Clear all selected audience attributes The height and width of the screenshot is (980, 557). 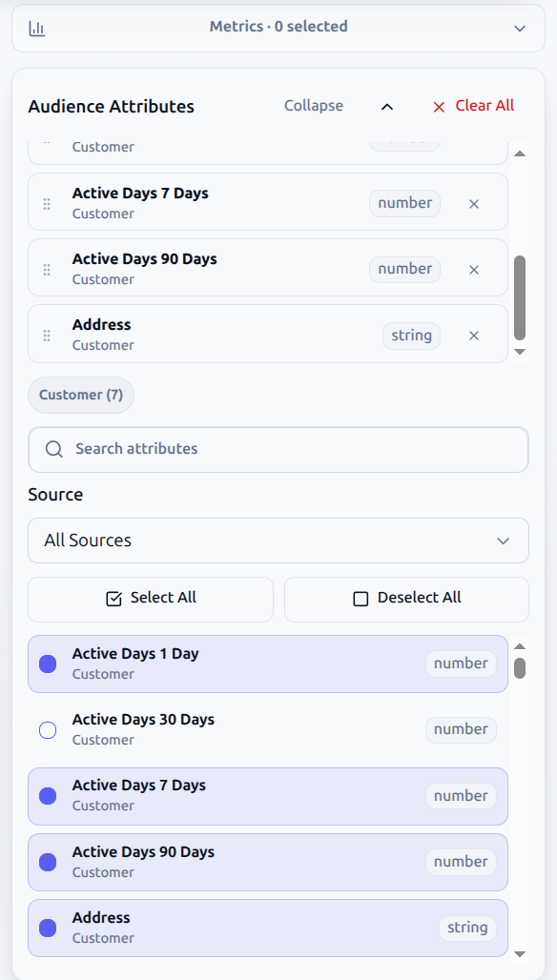[473, 106]
